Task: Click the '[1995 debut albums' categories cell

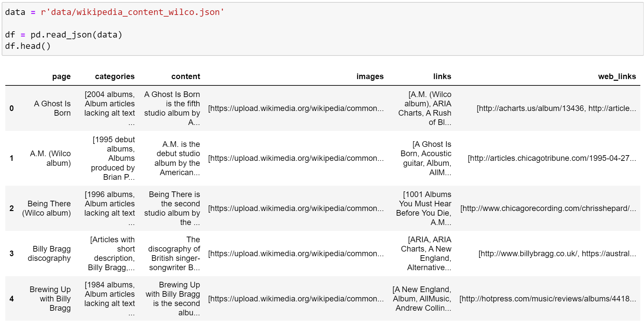Action: pos(113,158)
